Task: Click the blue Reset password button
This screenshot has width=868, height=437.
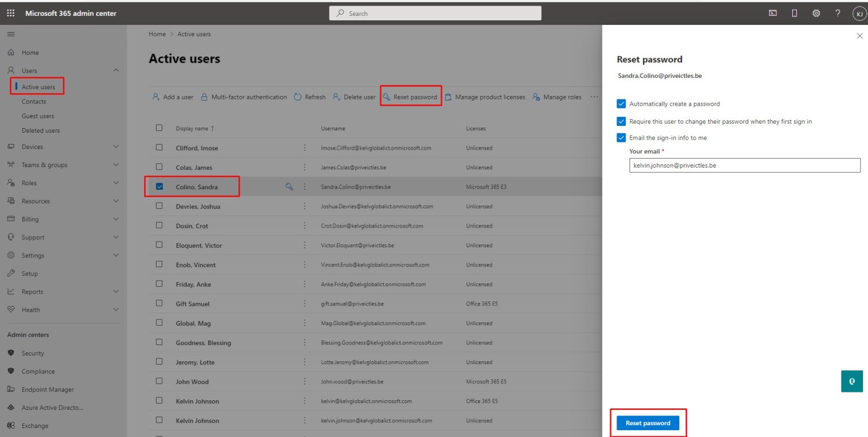Action: pyautogui.click(x=648, y=423)
